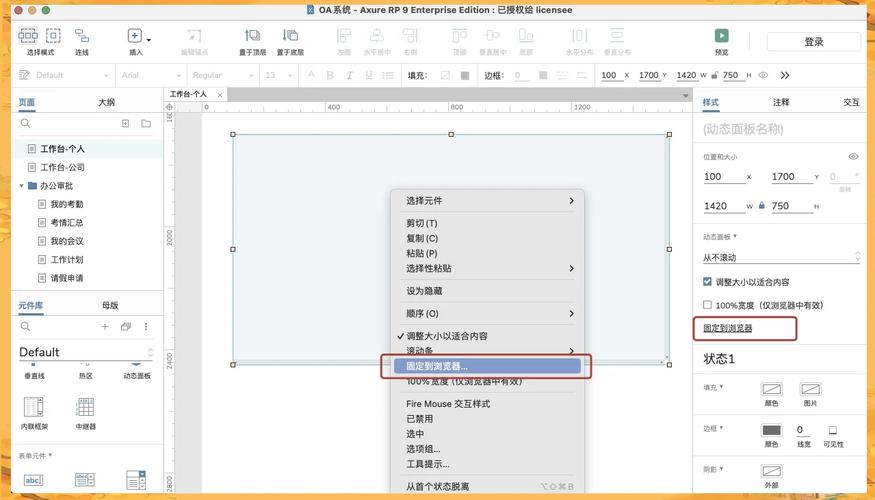Image resolution: width=875 pixels, height=500 pixels.
Task: Open the font size 13 dropdown
Action: tap(279, 75)
